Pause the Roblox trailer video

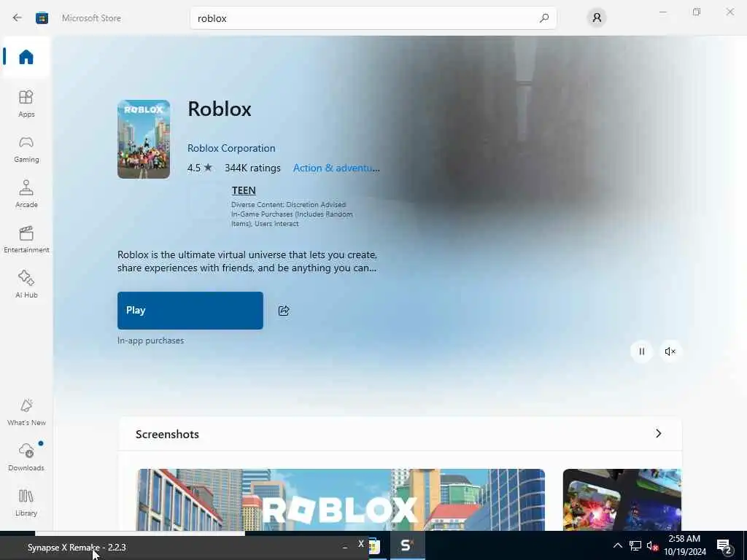[x=642, y=351]
